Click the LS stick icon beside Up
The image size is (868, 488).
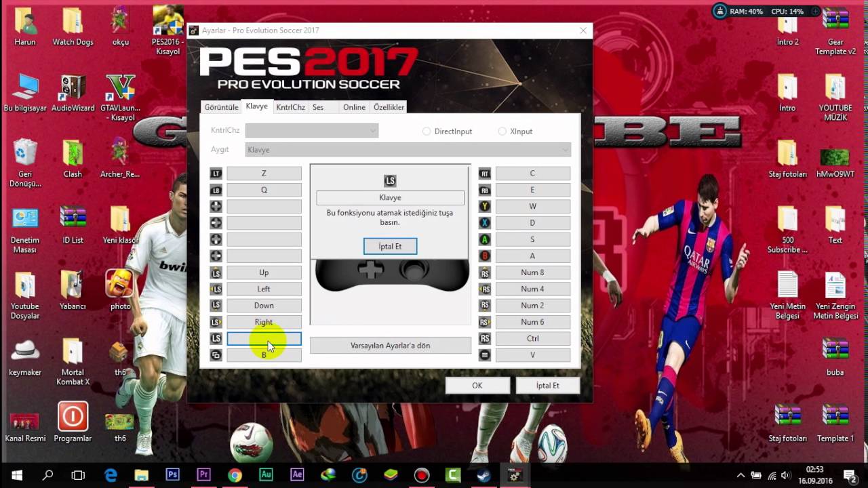click(216, 272)
